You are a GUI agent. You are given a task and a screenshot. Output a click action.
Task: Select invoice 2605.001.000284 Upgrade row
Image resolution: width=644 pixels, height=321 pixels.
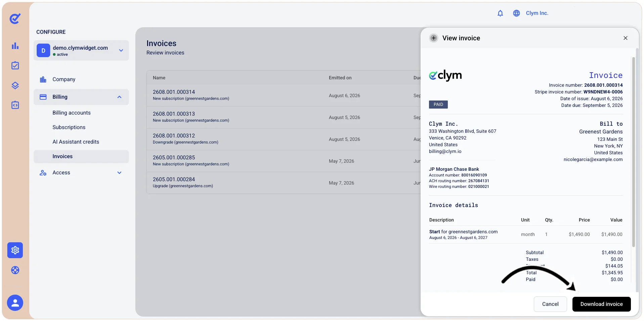284,183
